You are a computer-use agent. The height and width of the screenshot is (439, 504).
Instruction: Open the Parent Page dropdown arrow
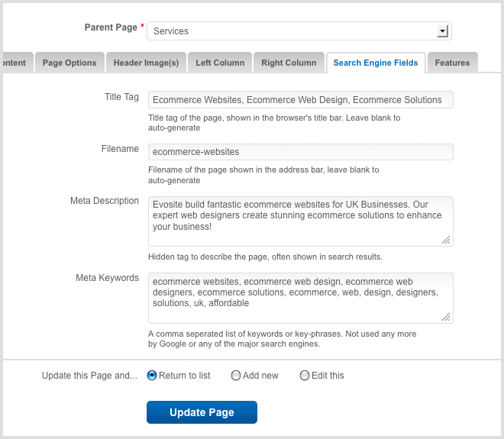pos(443,31)
